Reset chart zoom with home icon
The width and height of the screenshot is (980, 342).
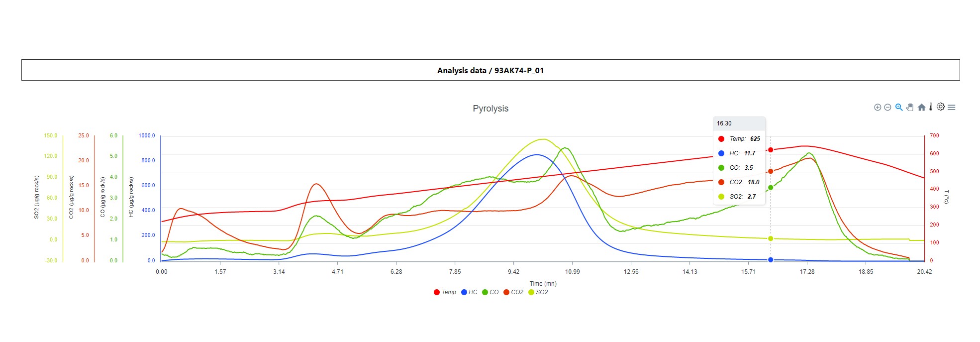click(x=921, y=108)
